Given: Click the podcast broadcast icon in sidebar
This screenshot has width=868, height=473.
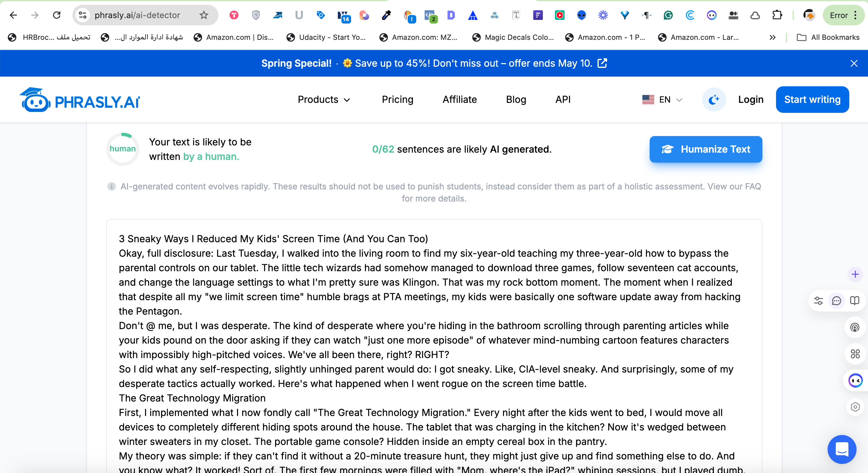Looking at the screenshot, I should coord(855,327).
